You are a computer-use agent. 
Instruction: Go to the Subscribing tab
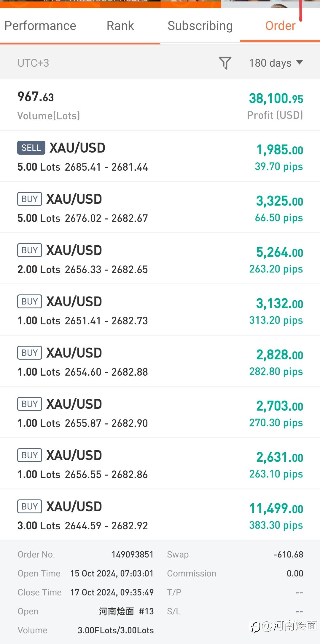[x=200, y=26]
